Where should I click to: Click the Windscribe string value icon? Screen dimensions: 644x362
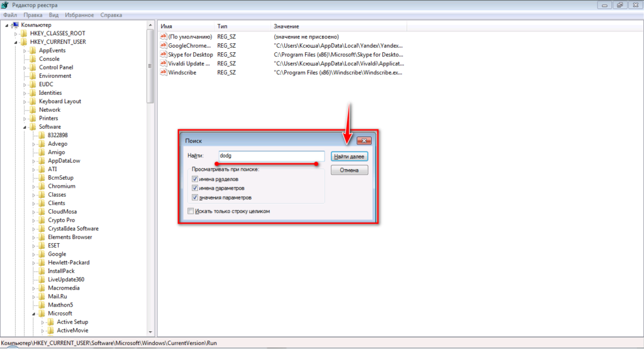164,72
